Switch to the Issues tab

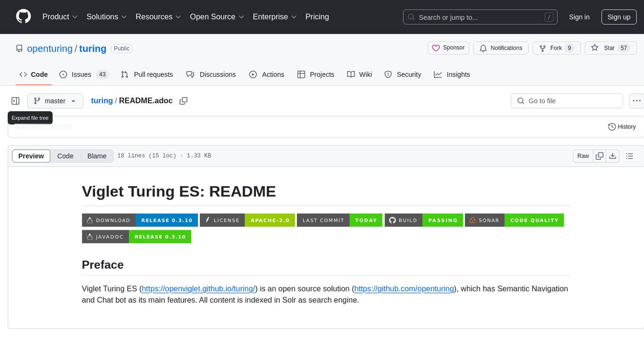(84, 74)
